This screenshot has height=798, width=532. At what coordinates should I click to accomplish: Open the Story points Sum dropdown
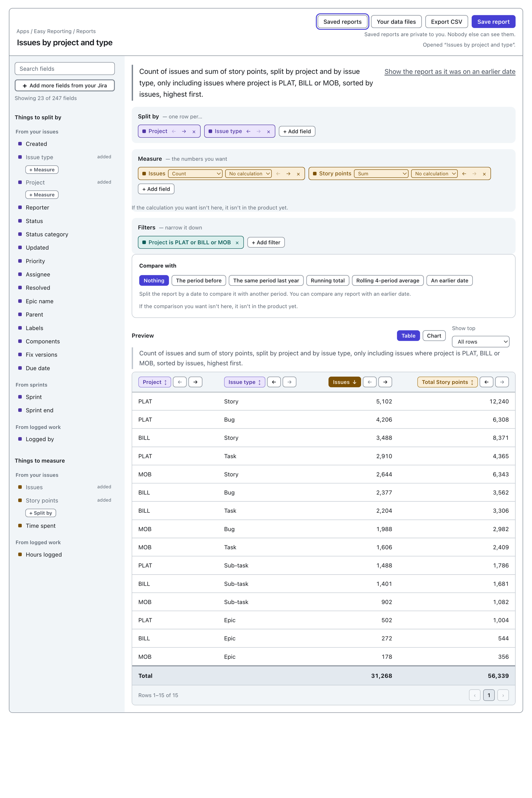[381, 174]
